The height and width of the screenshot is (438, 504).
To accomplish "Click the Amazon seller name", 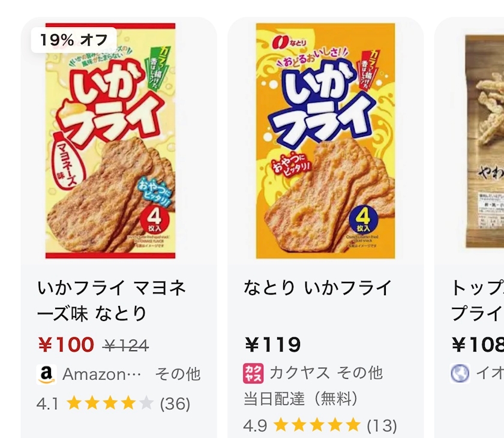I will coord(102,374).
